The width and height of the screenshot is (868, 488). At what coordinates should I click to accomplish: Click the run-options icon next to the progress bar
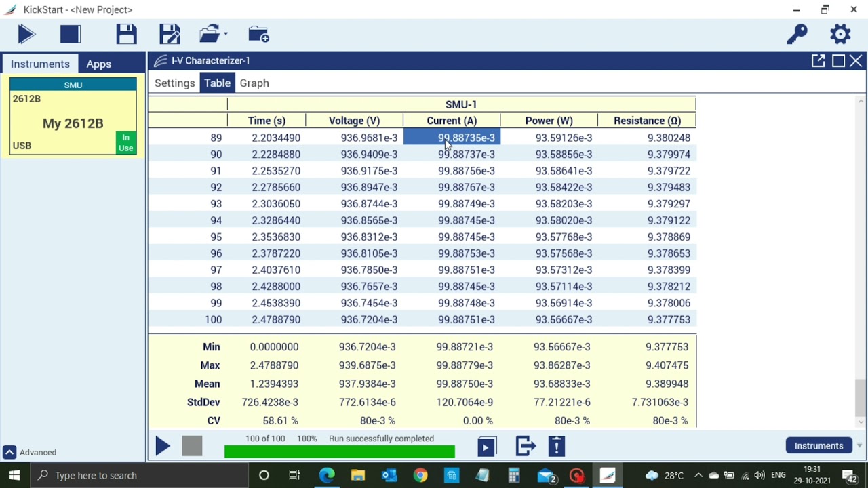coord(487,446)
